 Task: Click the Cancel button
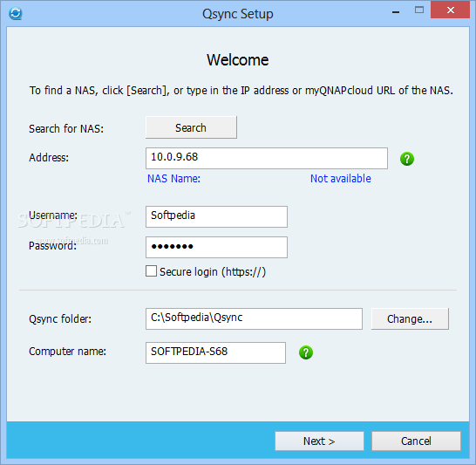pyautogui.click(x=416, y=441)
